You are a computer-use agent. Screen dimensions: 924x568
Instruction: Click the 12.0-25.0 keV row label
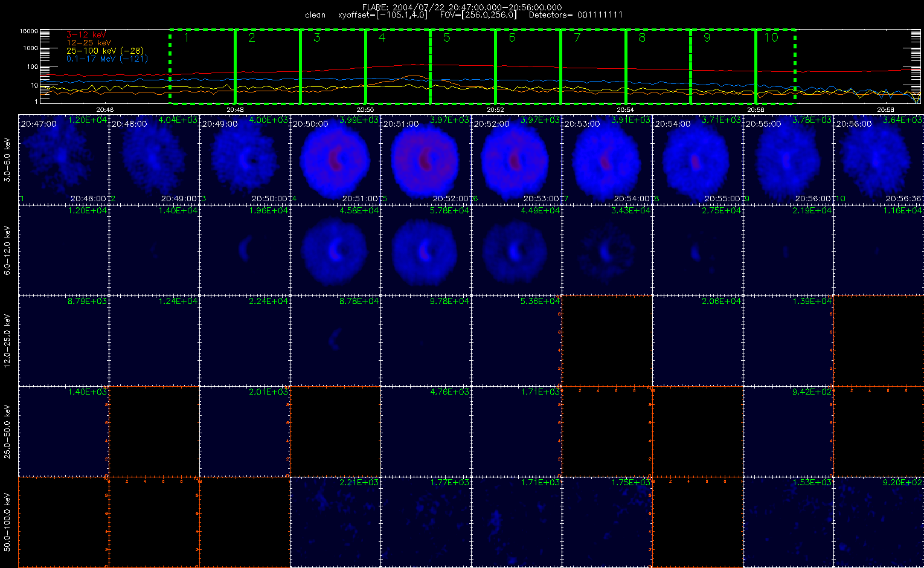pyautogui.click(x=7, y=341)
